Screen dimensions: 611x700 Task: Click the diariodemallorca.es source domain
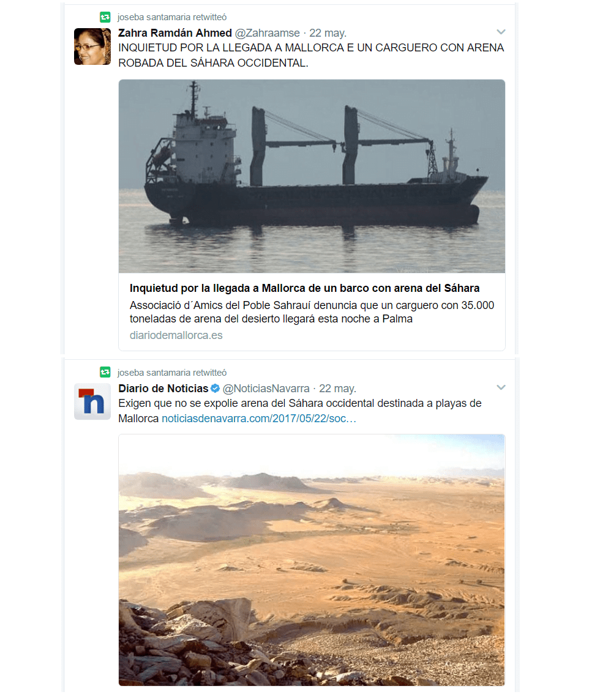click(x=176, y=335)
